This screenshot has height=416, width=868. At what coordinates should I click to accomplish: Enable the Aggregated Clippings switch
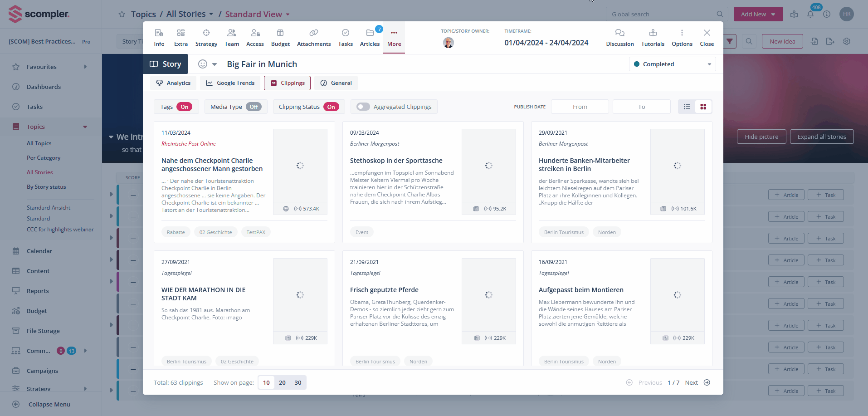click(x=363, y=107)
